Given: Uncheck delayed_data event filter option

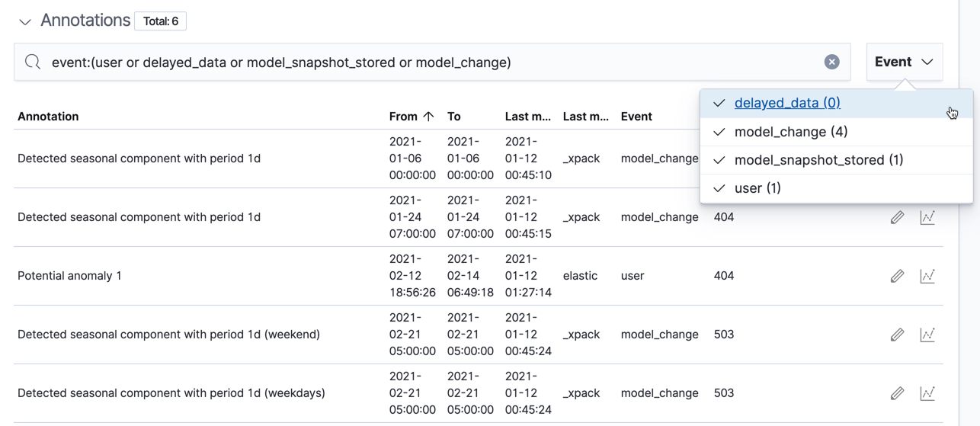Looking at the screenshot, I should click(x=787, y=103).
